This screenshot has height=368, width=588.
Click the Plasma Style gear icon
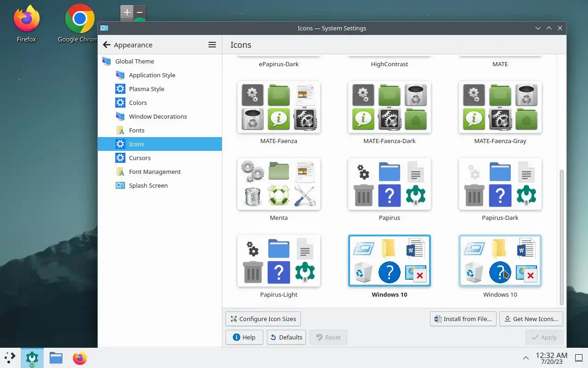coord(120,89)
